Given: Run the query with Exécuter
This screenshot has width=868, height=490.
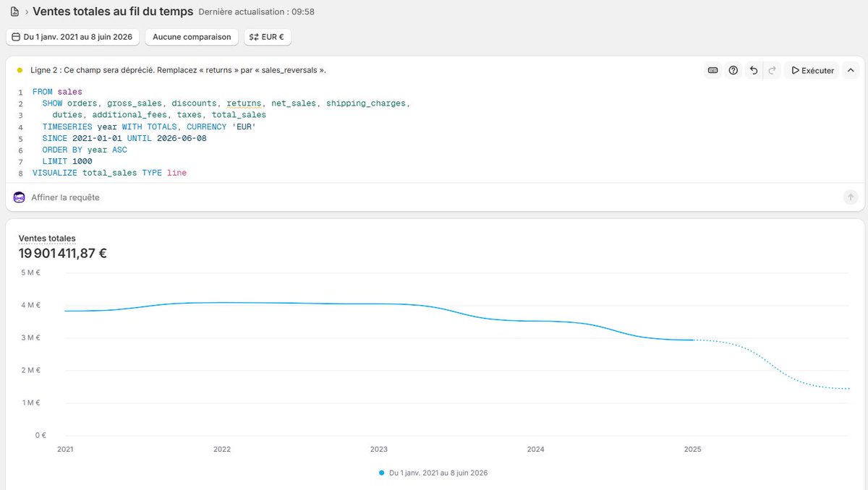Looking at the screenshot, I should [x=812, y=70].
